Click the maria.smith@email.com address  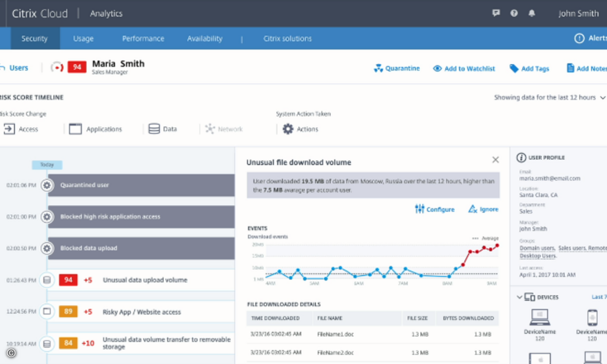click(x=550, y=178)
